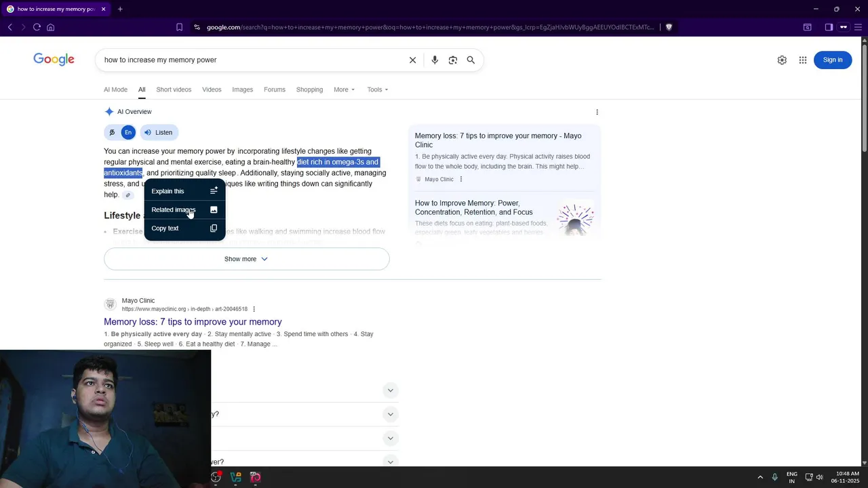Viewport: 868px width, 488px height.
Task: Expand the third People also ask question
Action: point(390,438)
